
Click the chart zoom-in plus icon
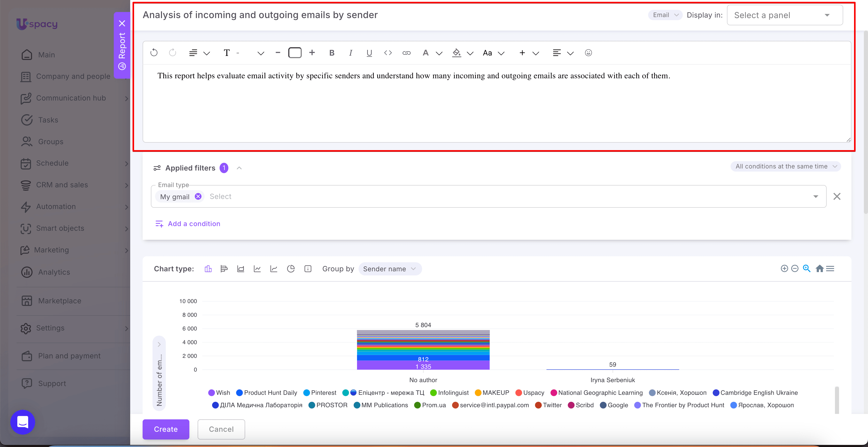point(784,269)
